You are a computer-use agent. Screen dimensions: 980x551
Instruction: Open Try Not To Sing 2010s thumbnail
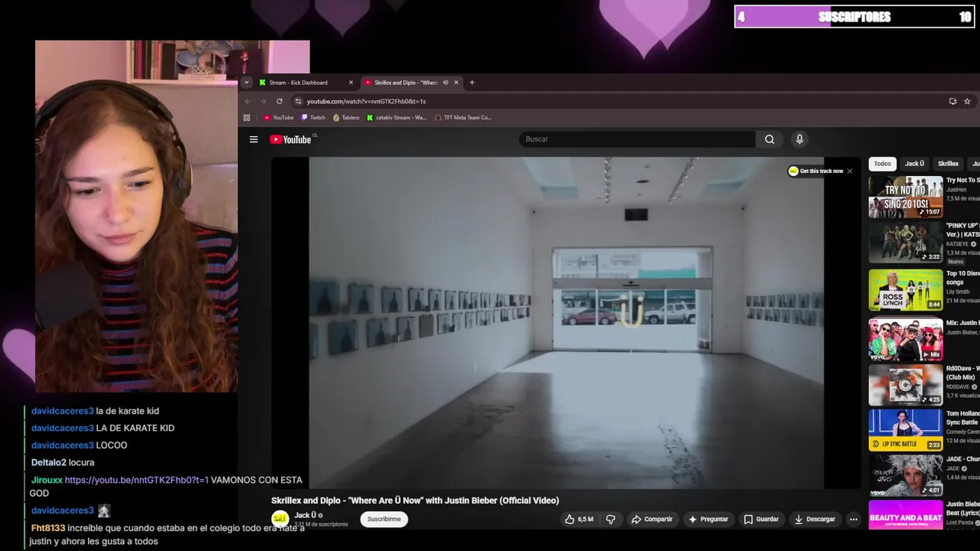click(x=905, y=197)
